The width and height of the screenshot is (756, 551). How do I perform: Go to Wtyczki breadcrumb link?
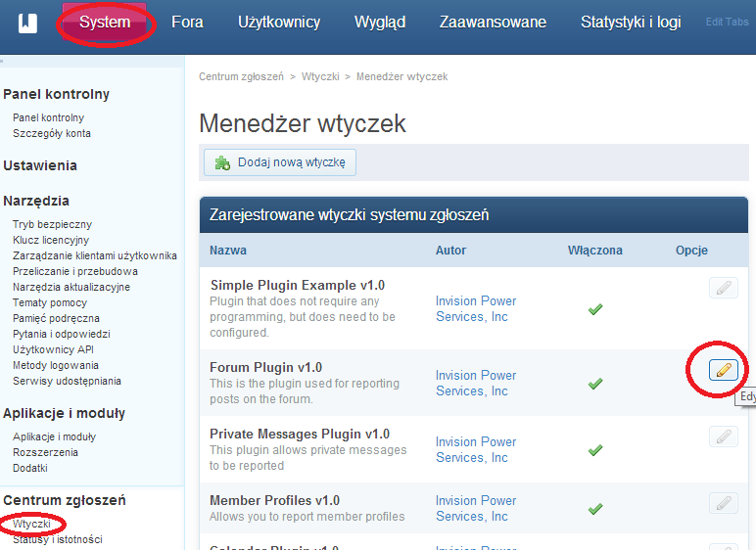click(320, 76)
